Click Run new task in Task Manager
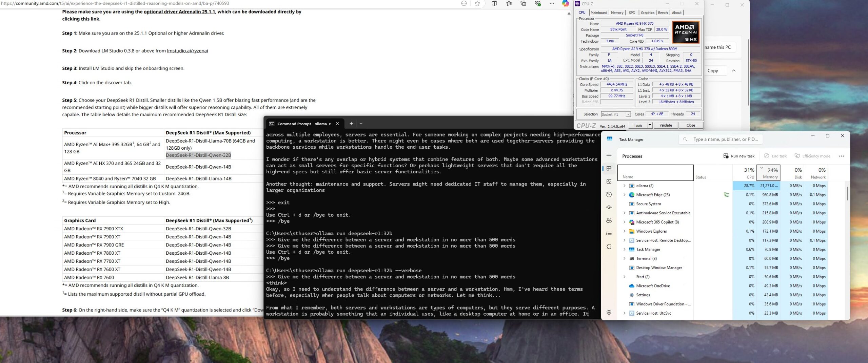Screen dimensions: 868x363 click(739, 156)
